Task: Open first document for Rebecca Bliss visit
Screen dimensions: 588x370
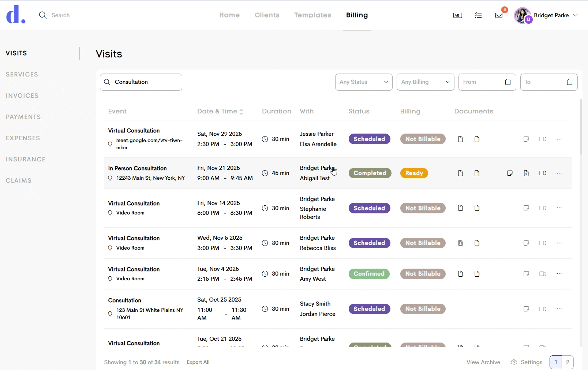Action: (x=460, y=243)
